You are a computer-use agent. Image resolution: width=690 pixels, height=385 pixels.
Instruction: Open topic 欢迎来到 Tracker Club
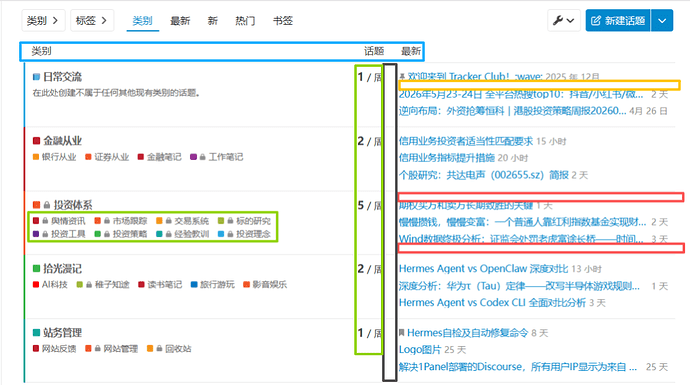tap(475, 77)
